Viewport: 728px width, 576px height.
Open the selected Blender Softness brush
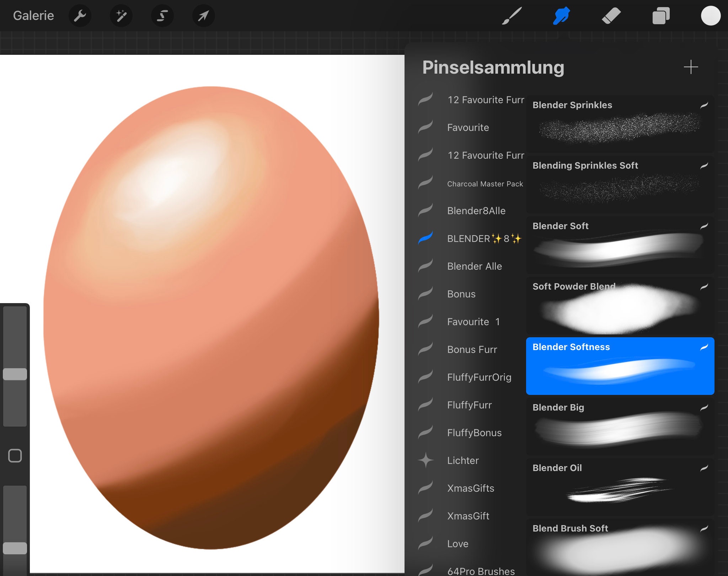coord(620,366)
